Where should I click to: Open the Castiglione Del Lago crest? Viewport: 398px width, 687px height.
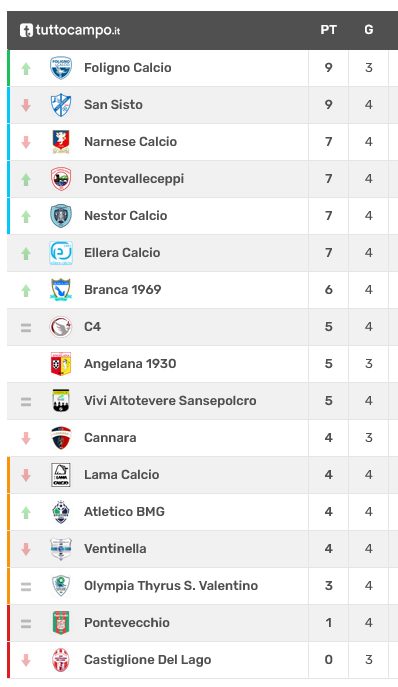point(61,659)
